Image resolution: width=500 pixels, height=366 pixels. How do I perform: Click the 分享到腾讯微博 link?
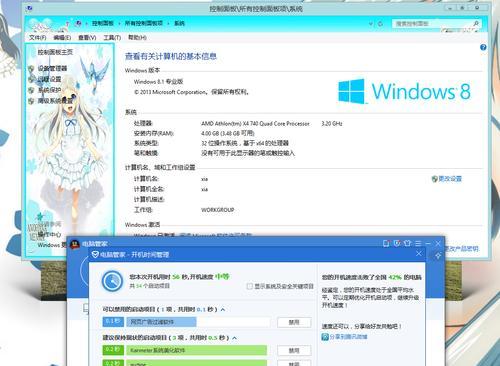pyautogui.click(x=348, y=337)
